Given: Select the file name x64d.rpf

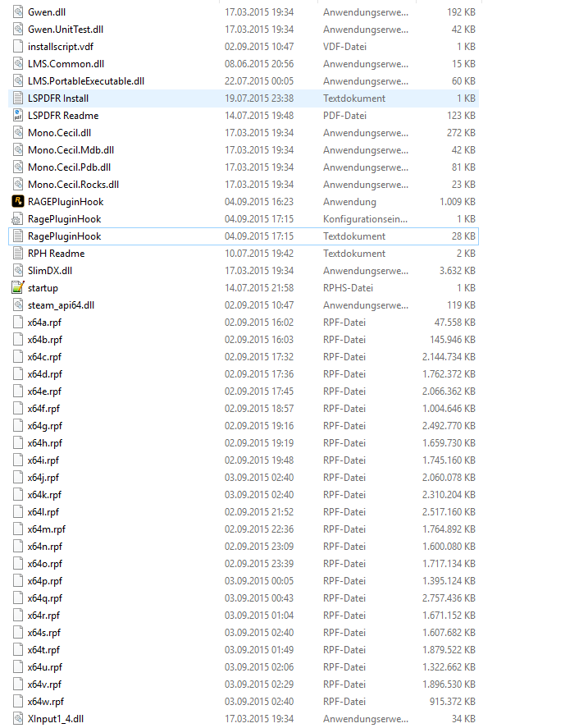Looking at the screenshot, I should point(44,373).
